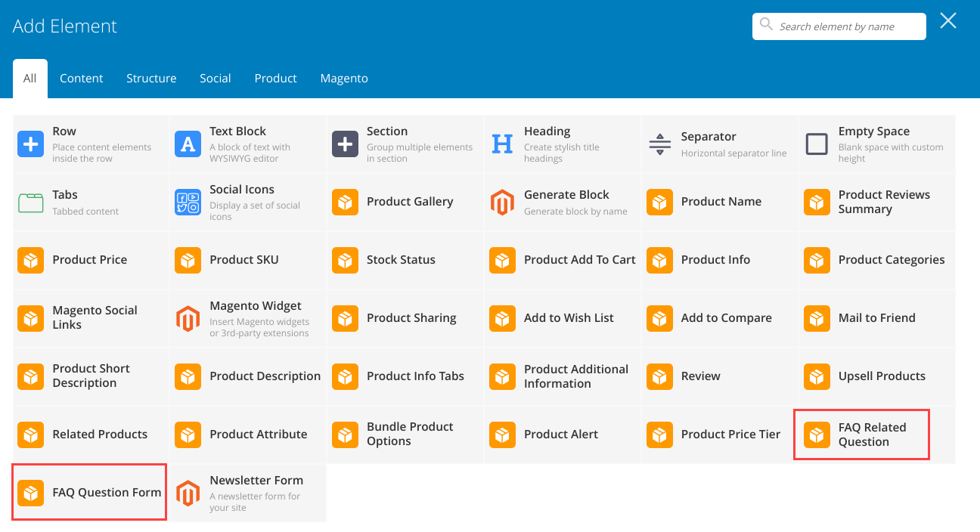Click the search element by name field

tap(839, 26)
